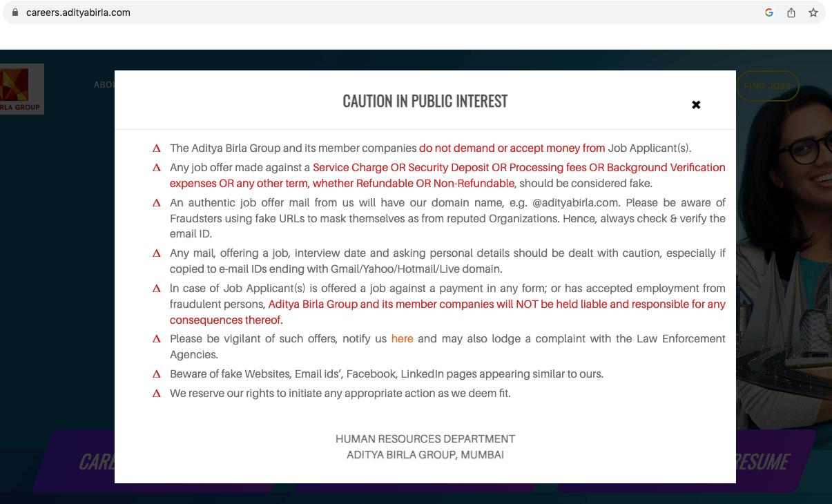Close the Caution in Public Interest popup
This screenshot has height=504, width=832.
tap(696, 105)
